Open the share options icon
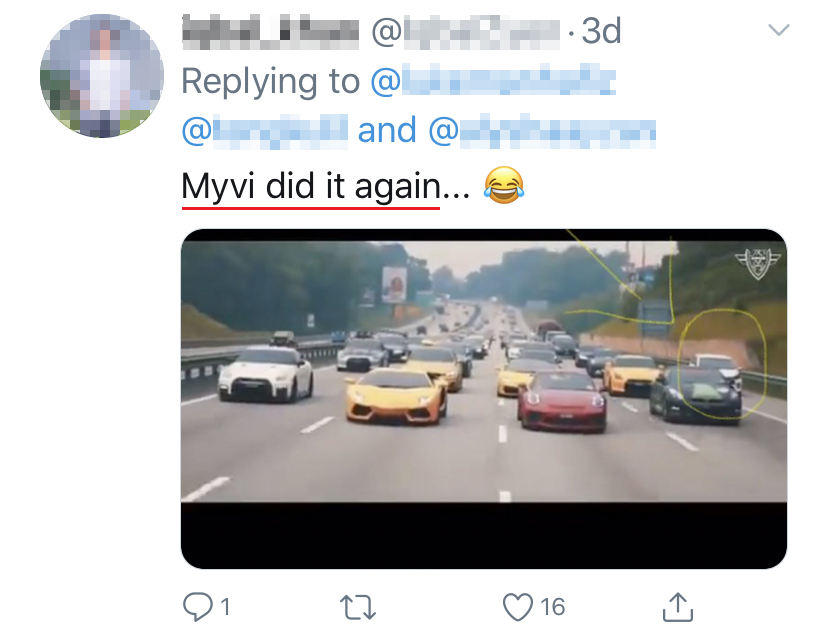 (x=678, y=605)
